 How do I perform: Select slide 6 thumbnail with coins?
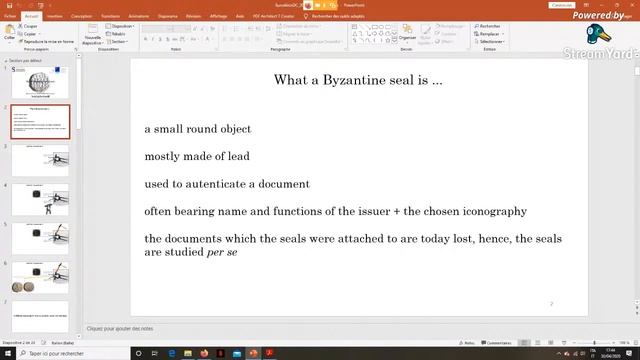(40, 278)
